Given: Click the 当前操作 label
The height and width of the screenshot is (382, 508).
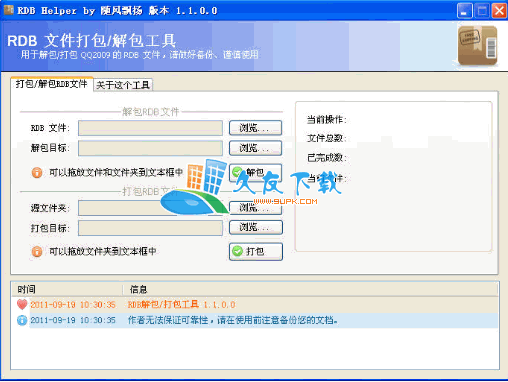Looking at the screenshot, I should click(x=327, y=119).
